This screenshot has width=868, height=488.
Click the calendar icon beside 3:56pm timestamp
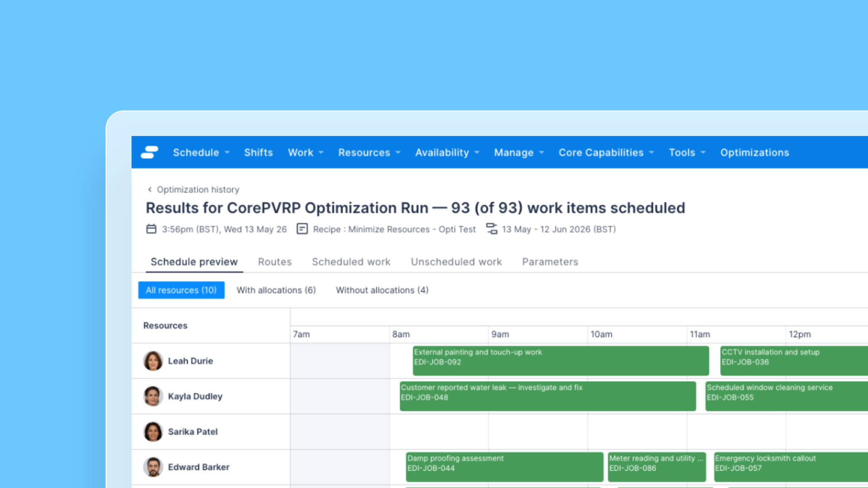[151, 229]
